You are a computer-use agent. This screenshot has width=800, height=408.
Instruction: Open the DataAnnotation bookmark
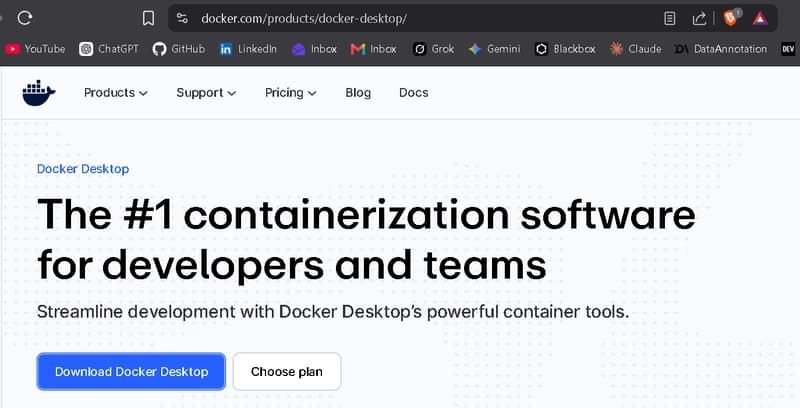720,49
